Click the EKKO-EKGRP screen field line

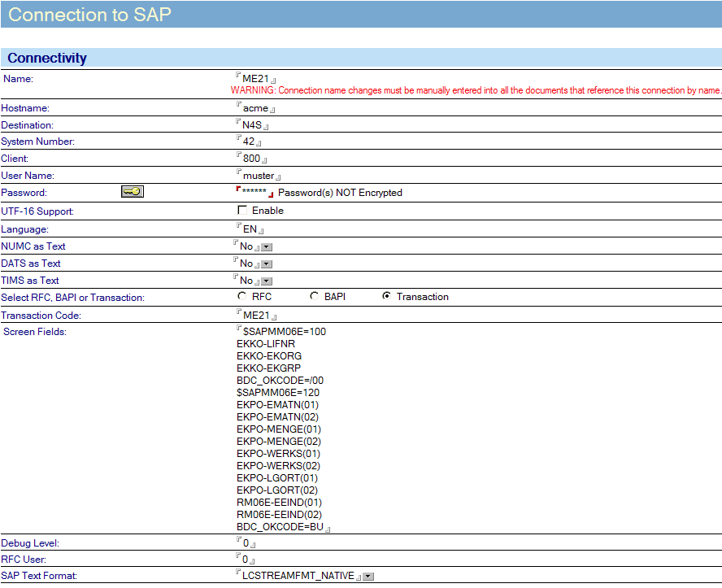(x=268, y=368)
